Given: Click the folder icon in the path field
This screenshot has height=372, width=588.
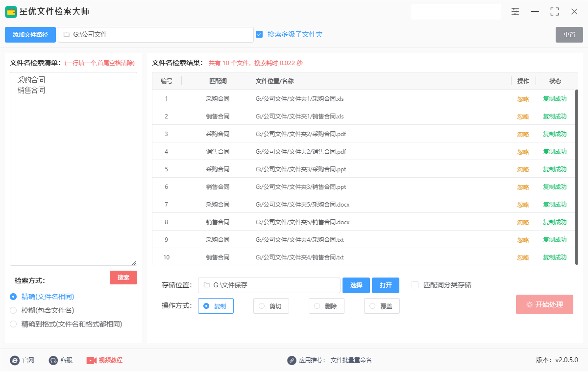Looking at the screenshot, I should coord(66,35).
